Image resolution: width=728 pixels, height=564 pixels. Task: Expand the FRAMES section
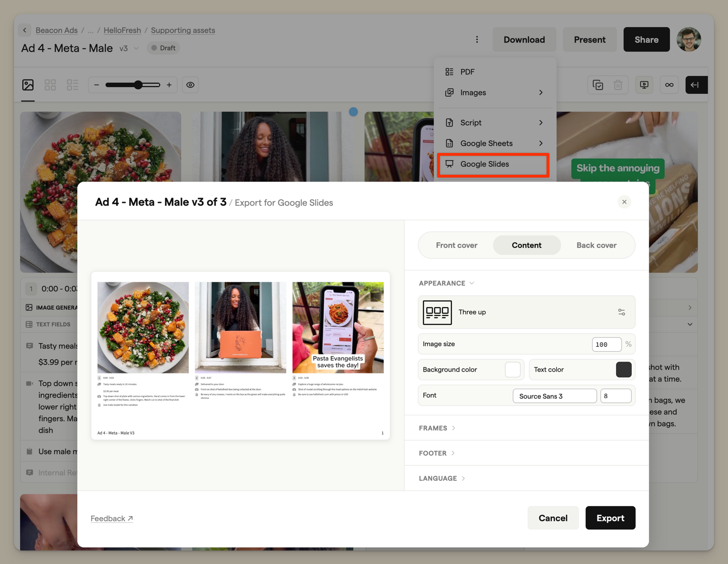pyautogui.click(x=437, y=428)
